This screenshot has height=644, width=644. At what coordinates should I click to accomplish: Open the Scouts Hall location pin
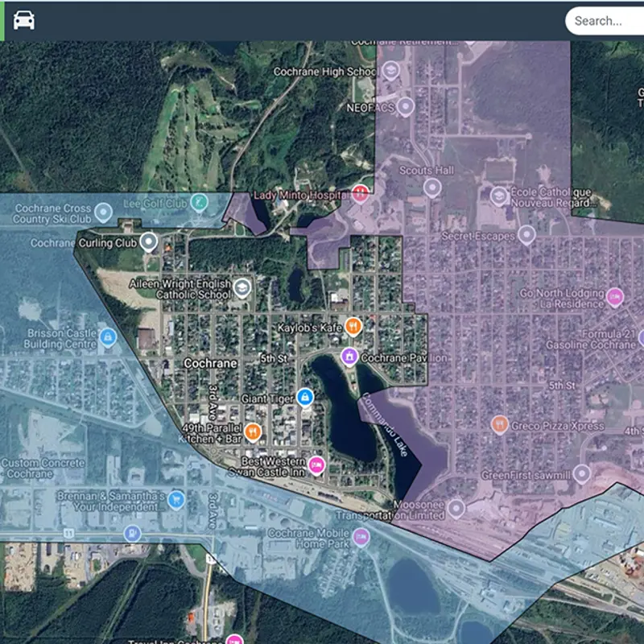[x=432, y=188]
